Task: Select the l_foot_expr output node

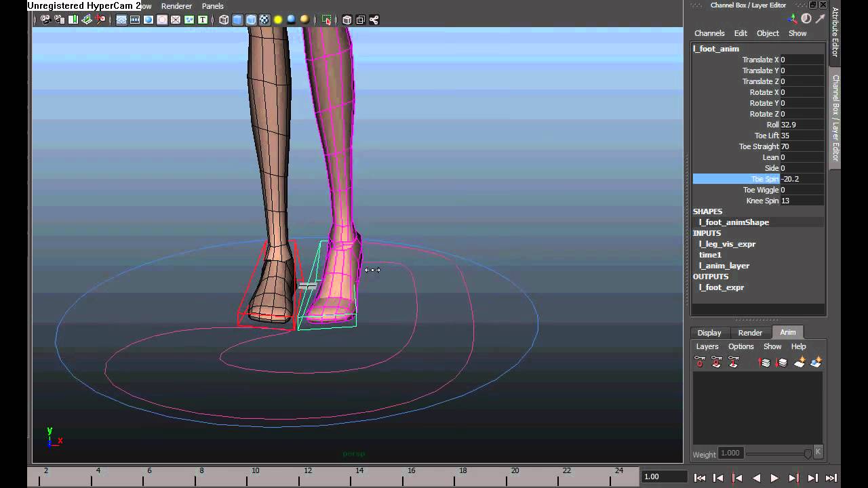Action: [722, 287]
